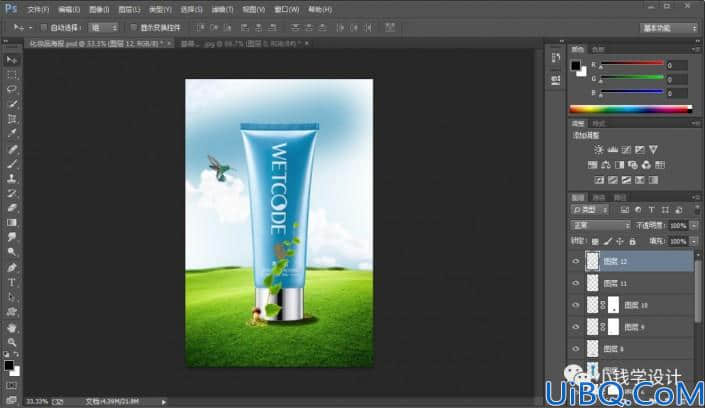Select the History Brush tool
The image size is (705, 408).
[12, 193]
